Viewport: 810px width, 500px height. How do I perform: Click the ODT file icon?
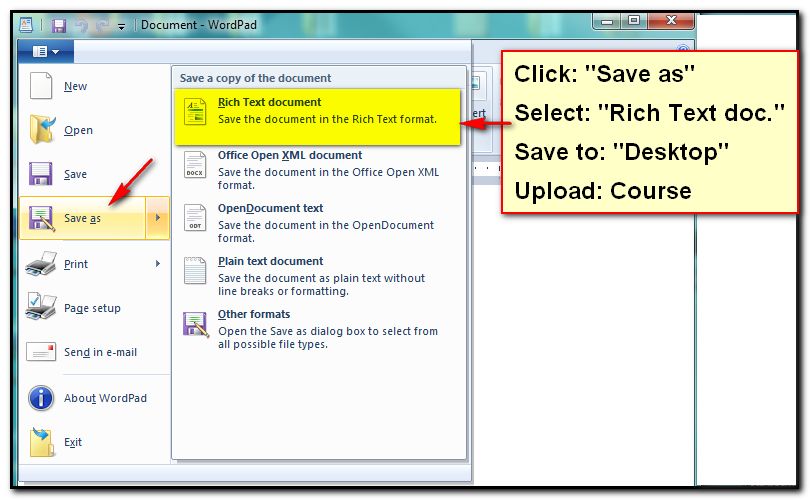click(195, 218)
